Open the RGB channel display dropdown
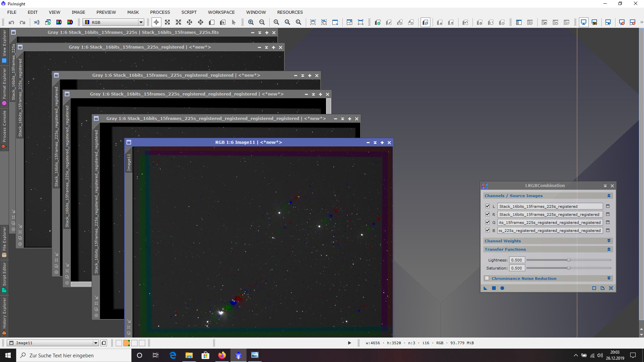The image size is (644, 362). [x=114, y=22]
